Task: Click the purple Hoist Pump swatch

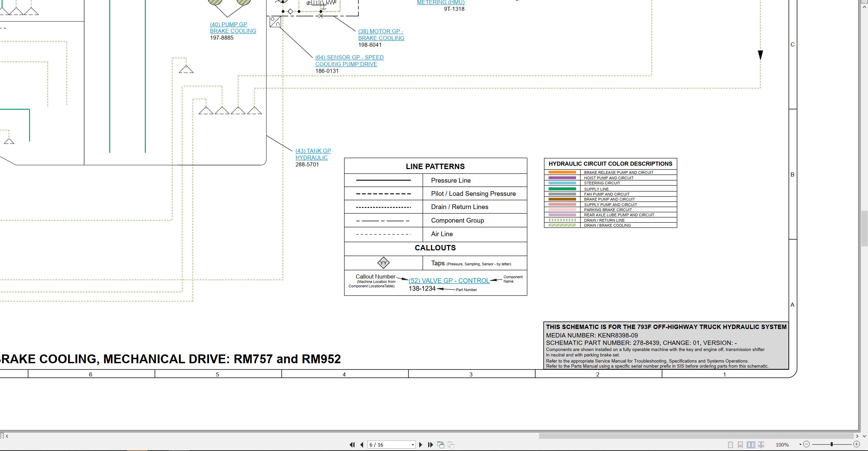Action: [x=562, y=178]
